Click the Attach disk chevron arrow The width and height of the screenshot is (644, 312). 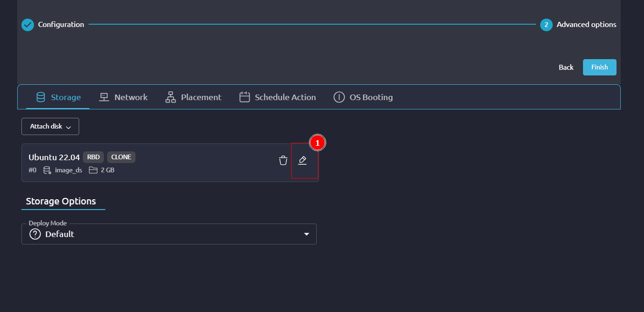click(68, 126)
